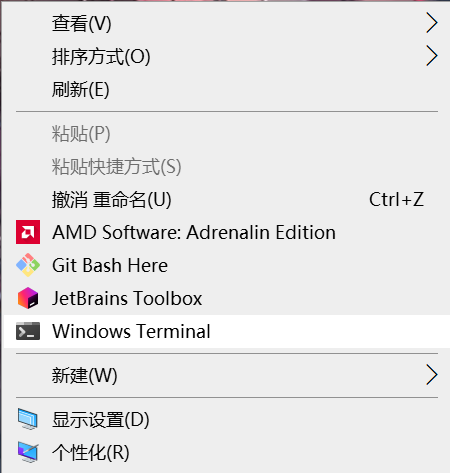Viewport: 450px width, 473px height.
Task: Select 粘贴快捷方式(S) entry
Action: point(227,166)
